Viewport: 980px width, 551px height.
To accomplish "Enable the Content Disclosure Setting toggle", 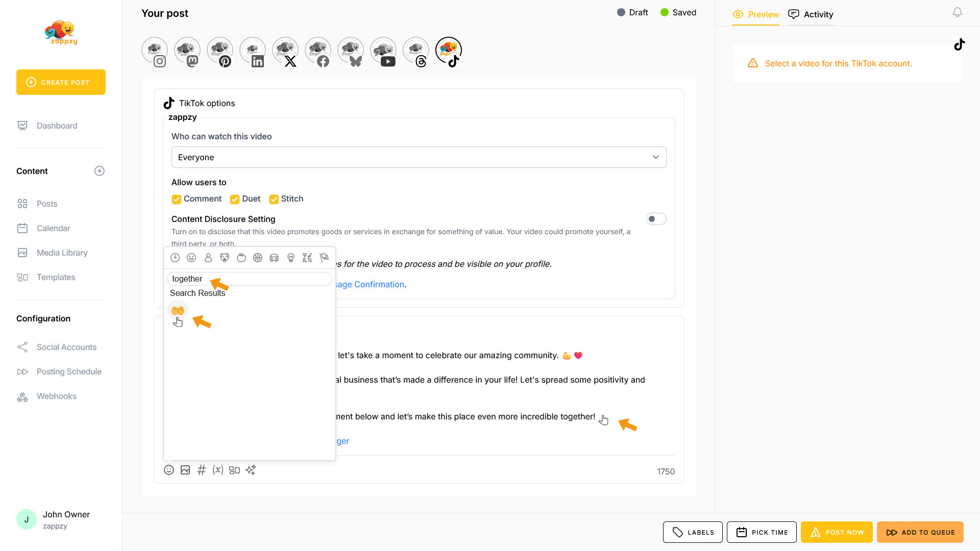I will point(656,219).
